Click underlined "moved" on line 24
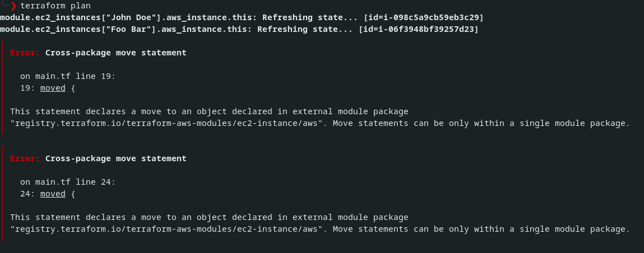 pos(53,194)
